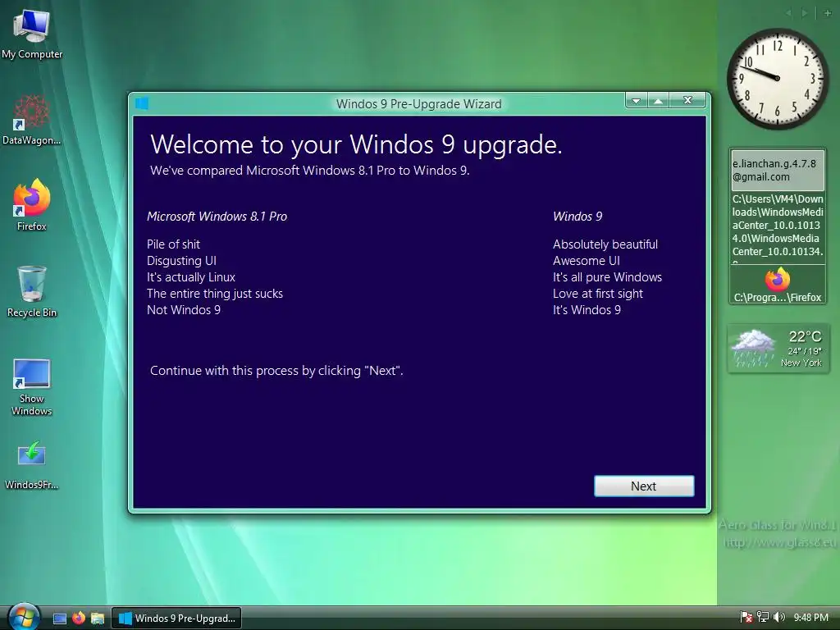This screenshot has height=630, width=840.
Task: Click the Action Center flag tray icon
Action: [746, 618]
